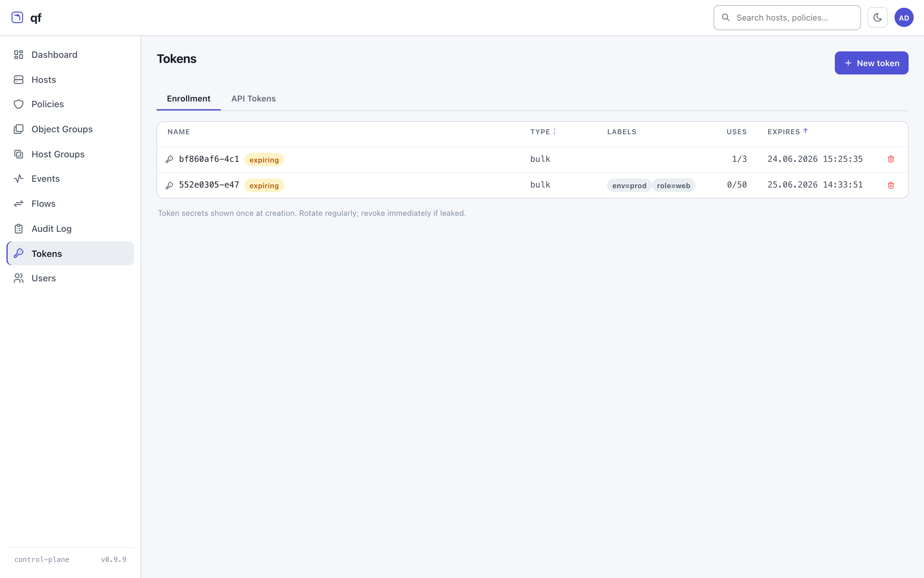This screenshot has width=924, height=578.
Task: Click key icon of 552e0305-e47 row
Action: tap(169, 185)
